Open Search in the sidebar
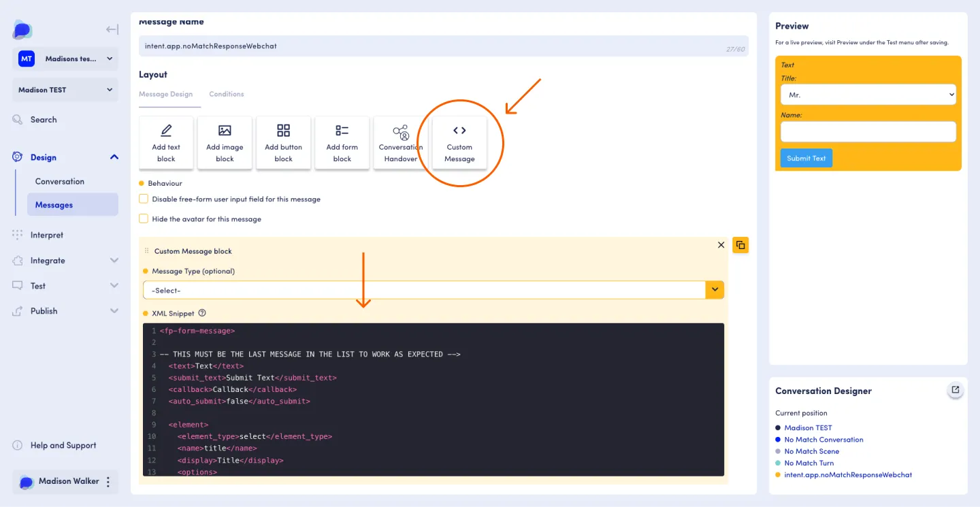The image size is (980, 507). [x=44, y=120]
